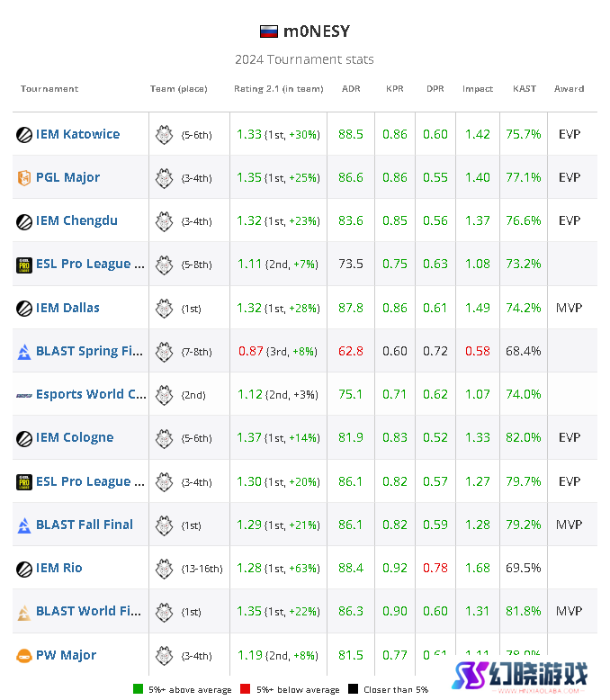This screenshot has height=700, width=610.
Task: Click the PGL Major tournament logo
Action: pos(24,177)
